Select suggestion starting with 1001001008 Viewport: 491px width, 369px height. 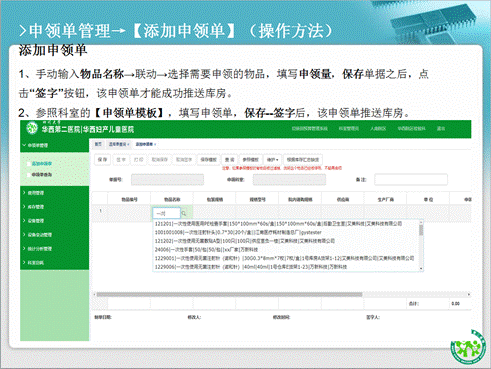click(286, 232)
